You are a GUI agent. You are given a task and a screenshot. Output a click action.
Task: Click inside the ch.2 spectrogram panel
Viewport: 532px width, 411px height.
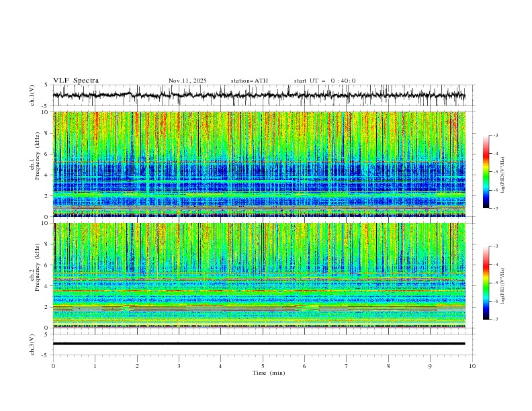(x=259, y=275)
